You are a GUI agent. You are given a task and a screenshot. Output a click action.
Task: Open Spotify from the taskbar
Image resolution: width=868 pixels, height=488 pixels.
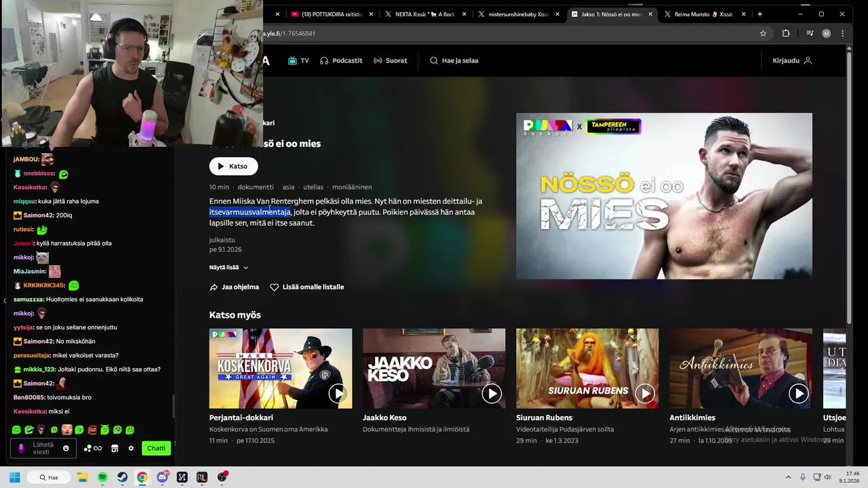tap(102, 477)
